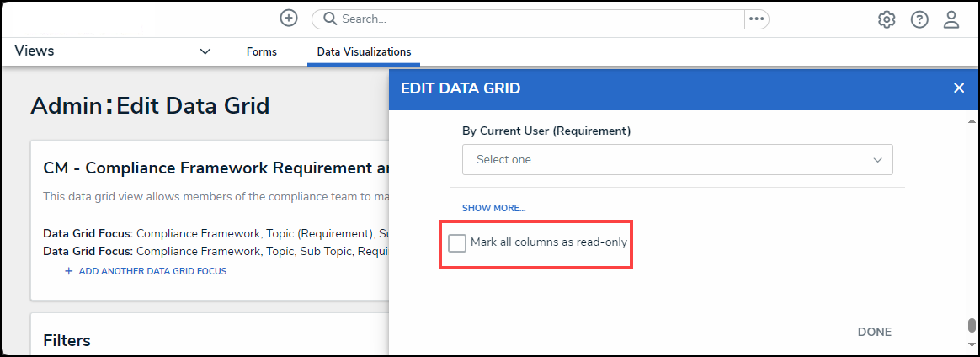Click the scrollbar up arrow
Viewport: 980px width, 357px height.
972,120
